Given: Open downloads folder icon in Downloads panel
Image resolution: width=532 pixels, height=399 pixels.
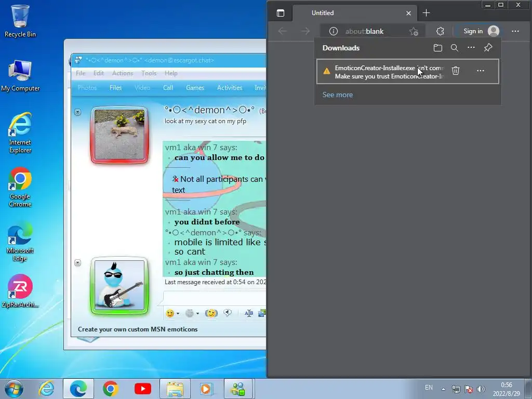Looking at the screenshot, I should (437, 48).
